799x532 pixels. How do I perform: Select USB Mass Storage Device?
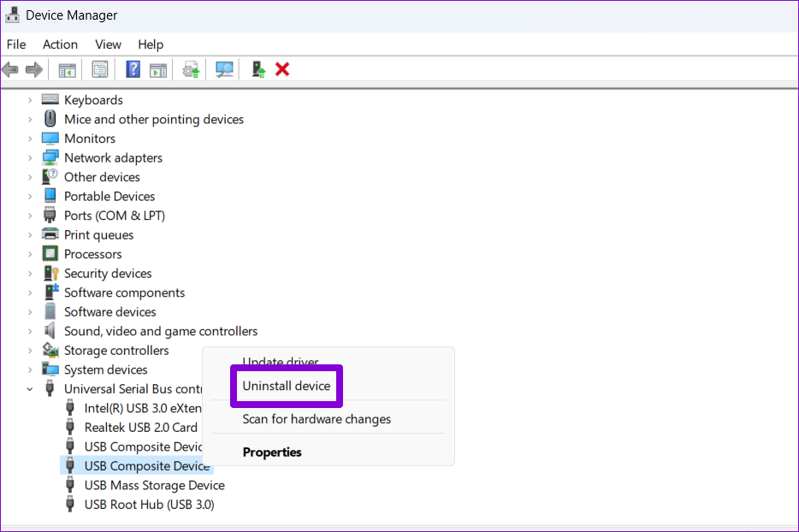tap(154, 485)
